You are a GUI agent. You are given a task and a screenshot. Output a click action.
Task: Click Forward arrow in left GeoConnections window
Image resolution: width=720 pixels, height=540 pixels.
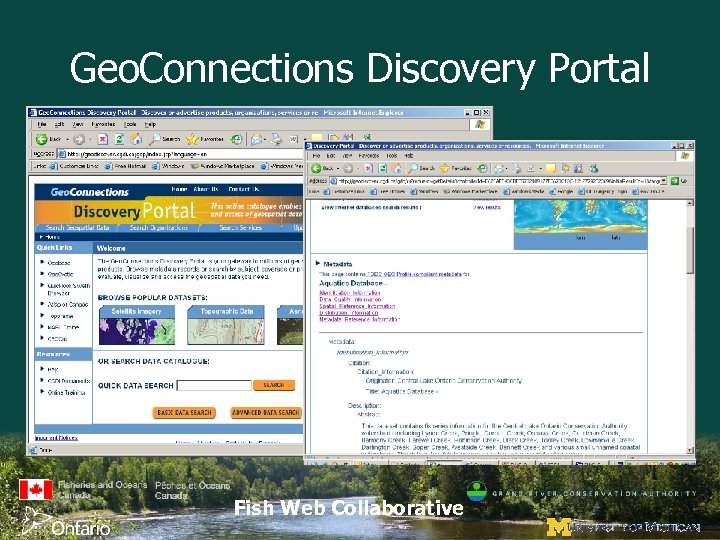79,139
